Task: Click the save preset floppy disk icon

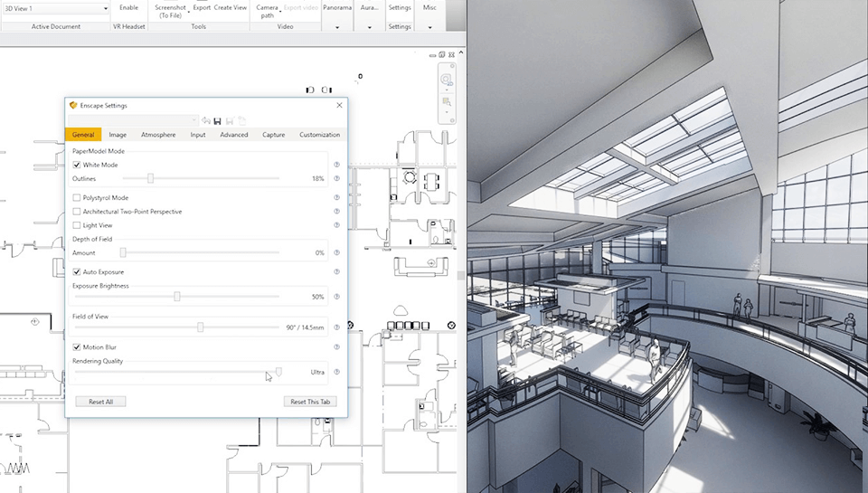Action: [218, 120]
